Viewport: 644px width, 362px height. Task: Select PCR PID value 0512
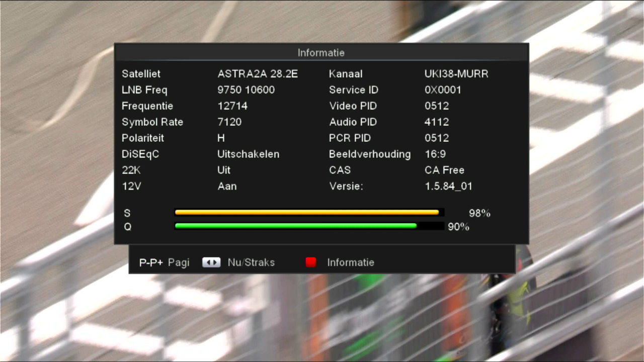point(437,138)
